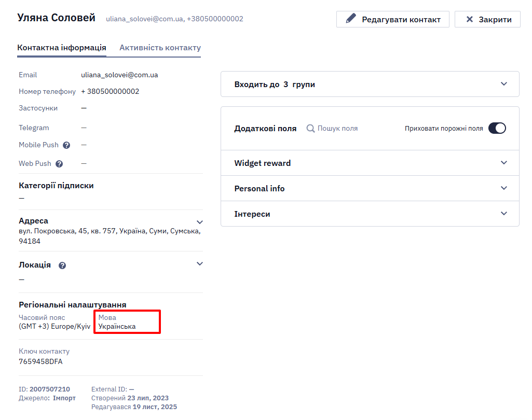Viewport: 532px width, 420px height.
Task: Click the Мова Українська field
Action: pyautogui.click(x=127, y=321)
